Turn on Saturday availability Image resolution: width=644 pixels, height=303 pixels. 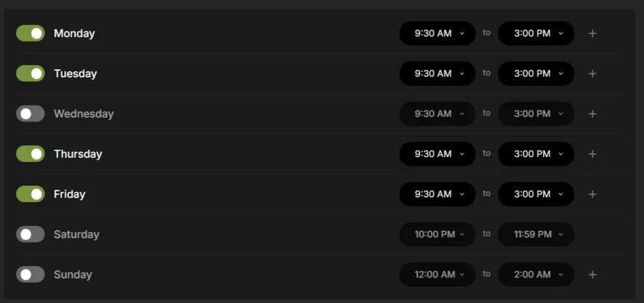pos(31,235)
